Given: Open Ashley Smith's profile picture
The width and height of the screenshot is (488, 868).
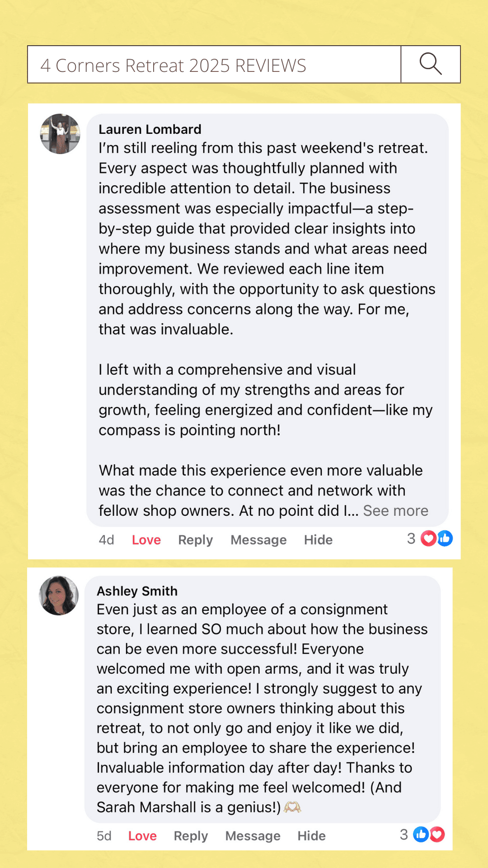Looking at the screenshot, I should [x=59, y=595].
